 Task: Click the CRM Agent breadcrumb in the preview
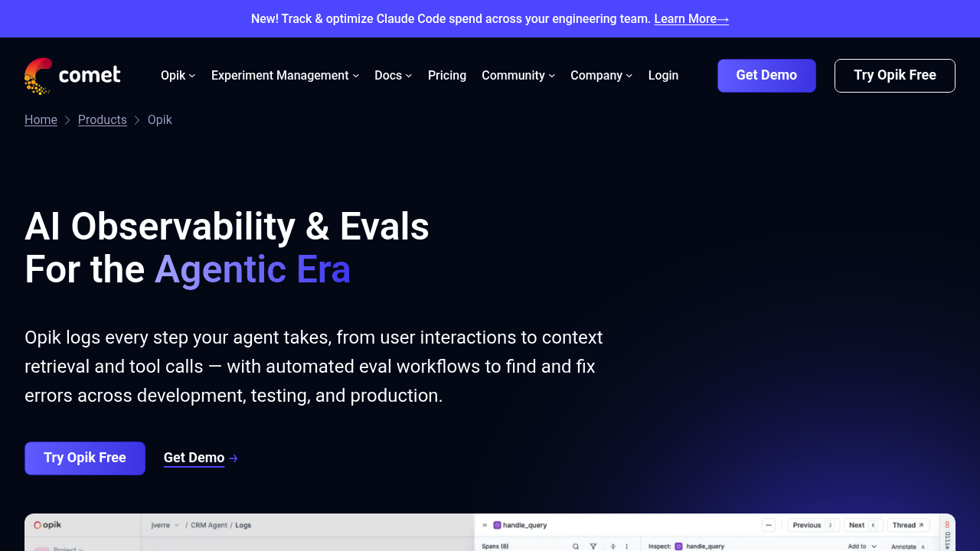click(x=208, y=525)
